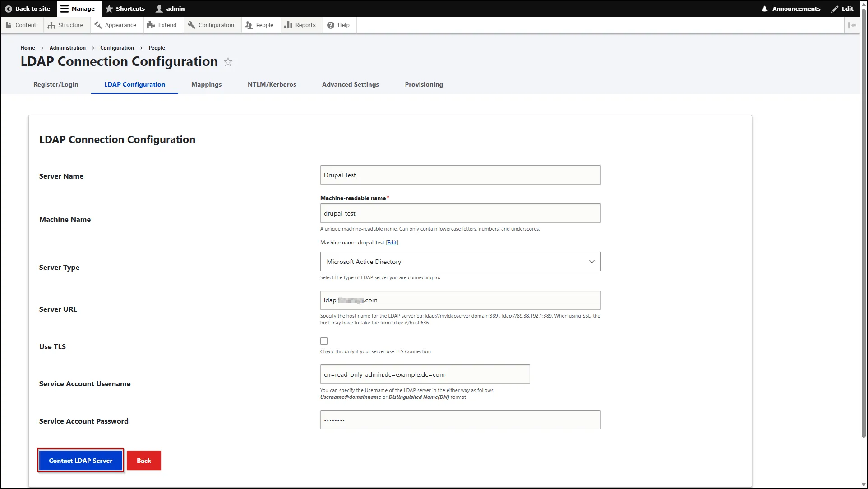Screen dimensions: 868x489
Task: Open the People icon
Action: [249, 25]
